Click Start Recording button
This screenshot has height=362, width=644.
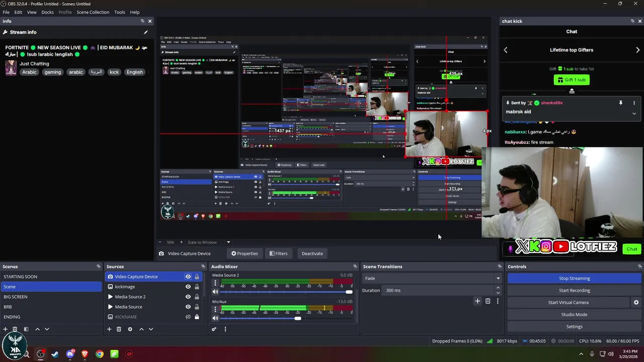coord(574,291)
